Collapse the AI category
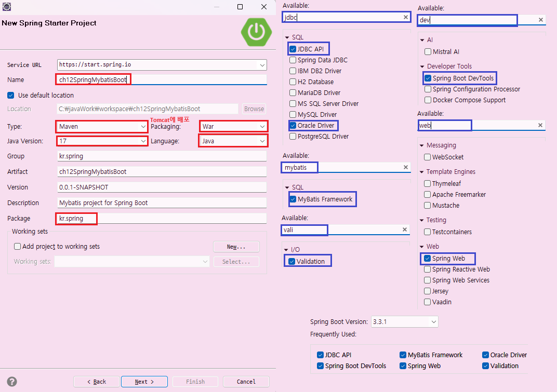Screen dimensions: 557x392 click(422, 40)
